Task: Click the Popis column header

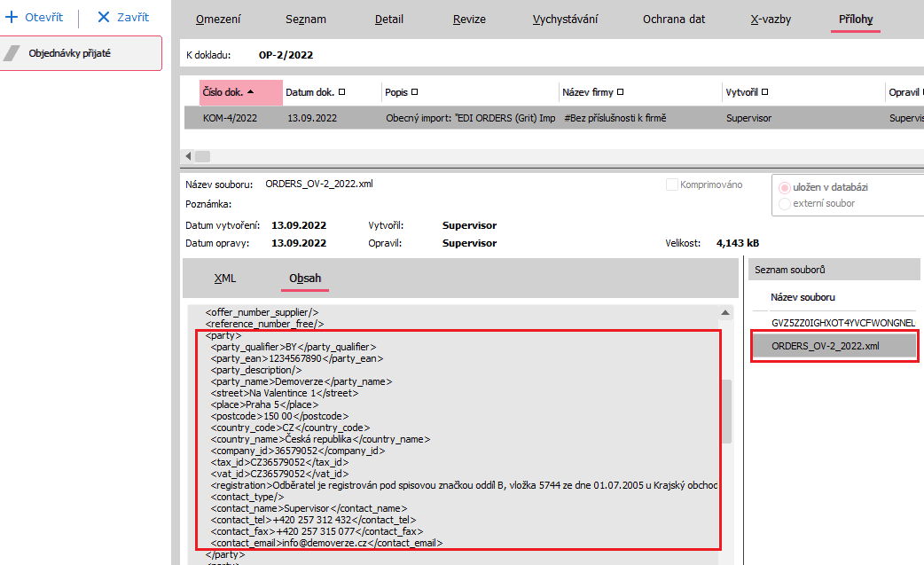Action: (470, 92)
